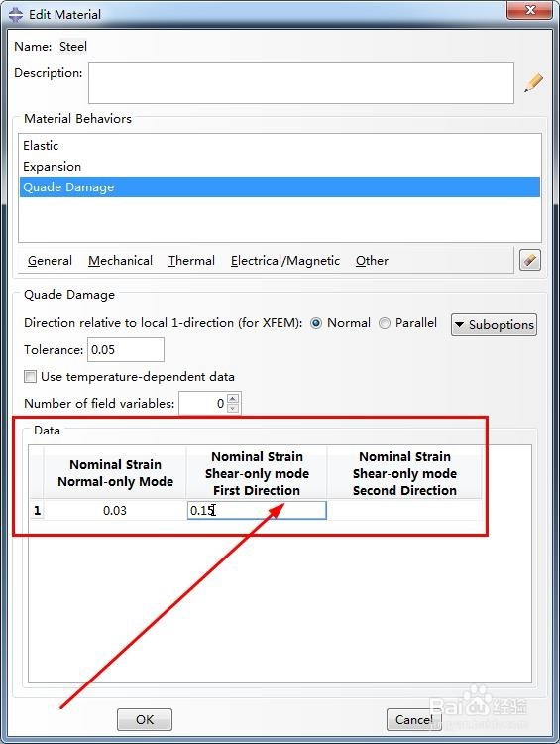This screenshot has width=560, height=744.
Task: Select Elastic in Material Behaviors list
Action: (280, 145)
